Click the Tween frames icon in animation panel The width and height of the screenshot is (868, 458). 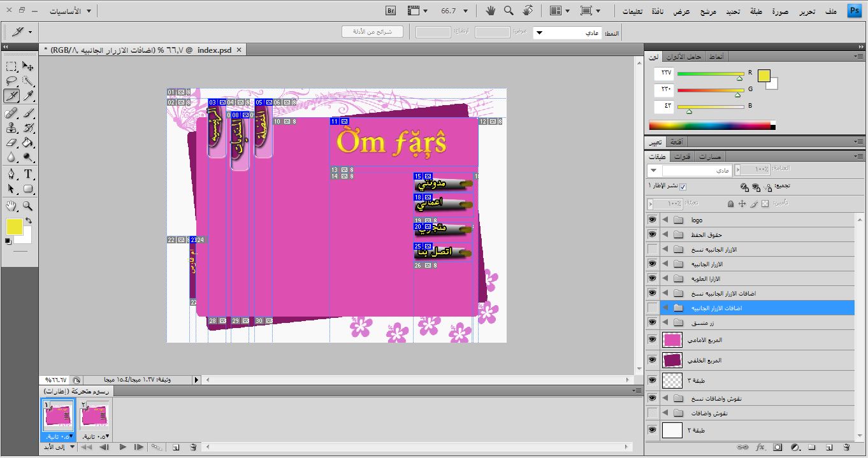pos(156,448)
